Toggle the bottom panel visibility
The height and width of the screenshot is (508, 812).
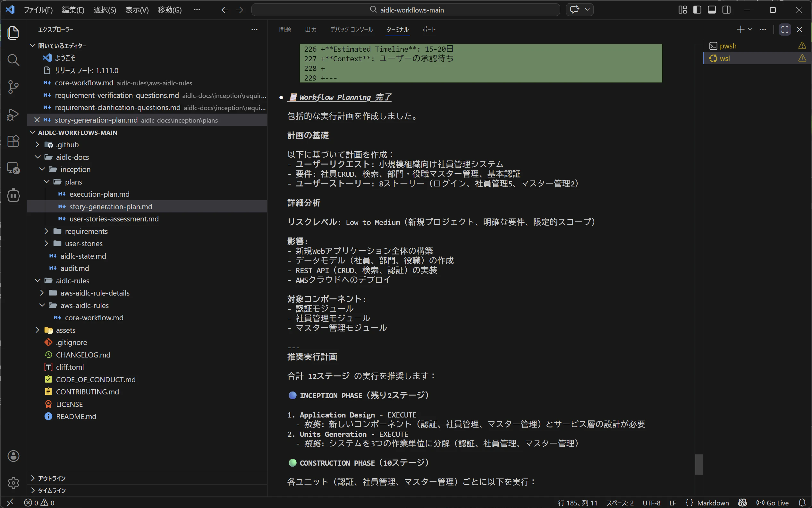[712, 10]
